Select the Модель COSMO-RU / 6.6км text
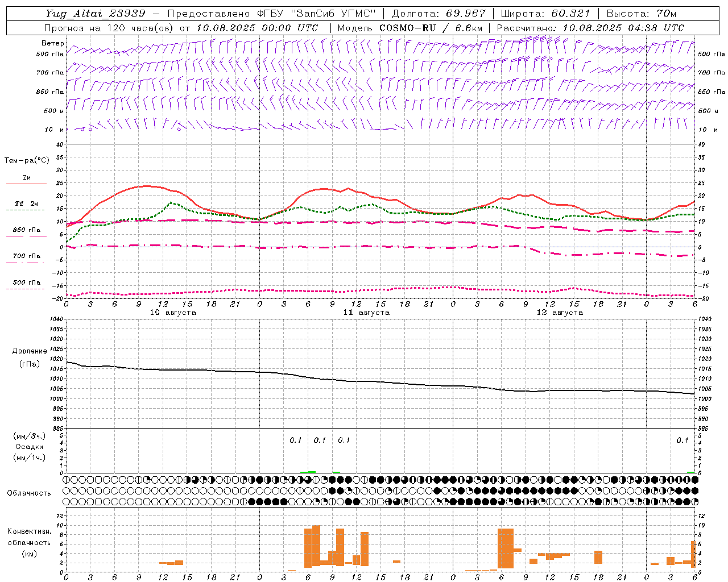 (x=410, y=28)
